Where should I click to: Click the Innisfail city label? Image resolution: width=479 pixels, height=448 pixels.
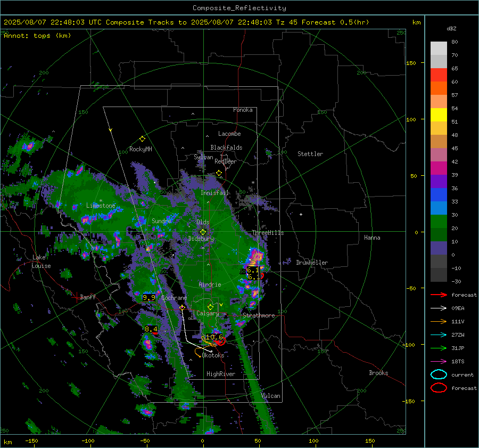(x=214, y=193)
